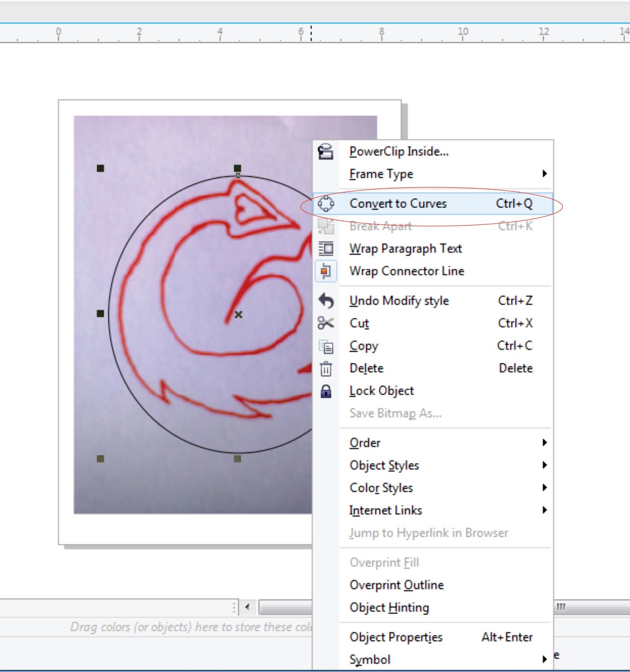Click the Wrap Paragraph Text icon

coord(326,249)
